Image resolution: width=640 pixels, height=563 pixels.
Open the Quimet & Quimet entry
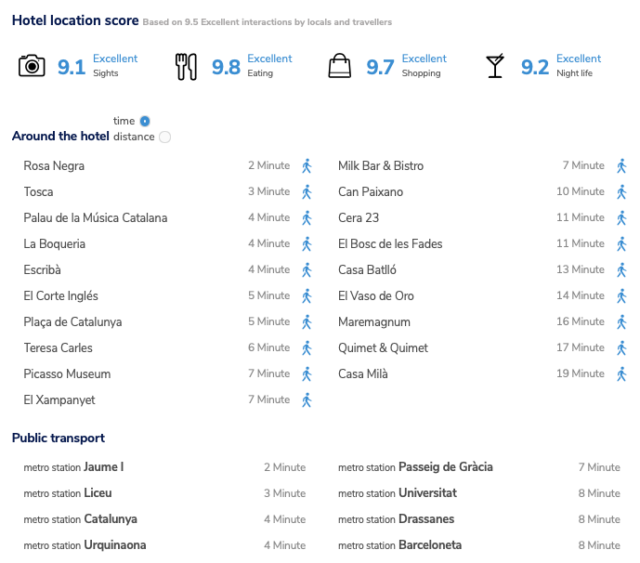click(383, 348)
